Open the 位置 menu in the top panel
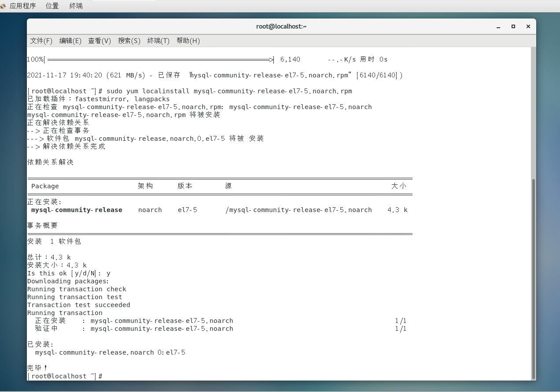560x392 pixels. (x=52, y=6)
